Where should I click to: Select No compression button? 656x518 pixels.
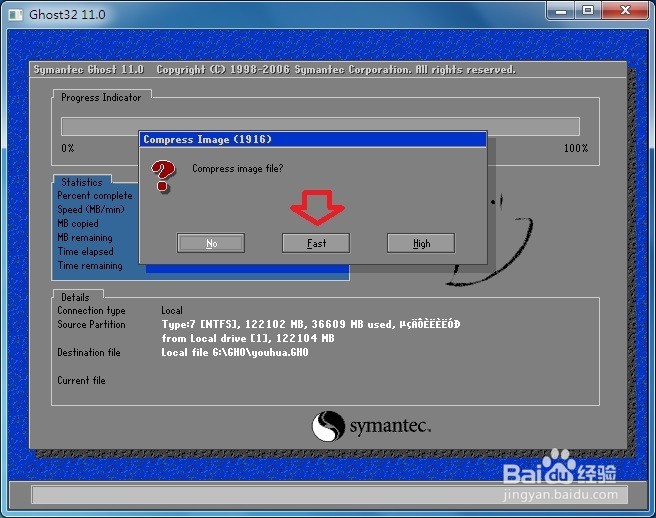(x=211, y=243)
